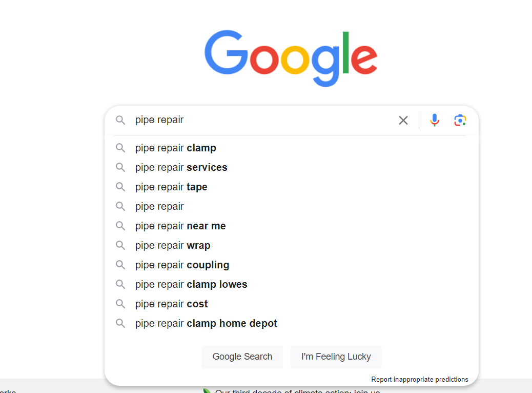532x393 pixels.
Task: Click the I'm Feeling Lucky button
Action: pos(336,357)
